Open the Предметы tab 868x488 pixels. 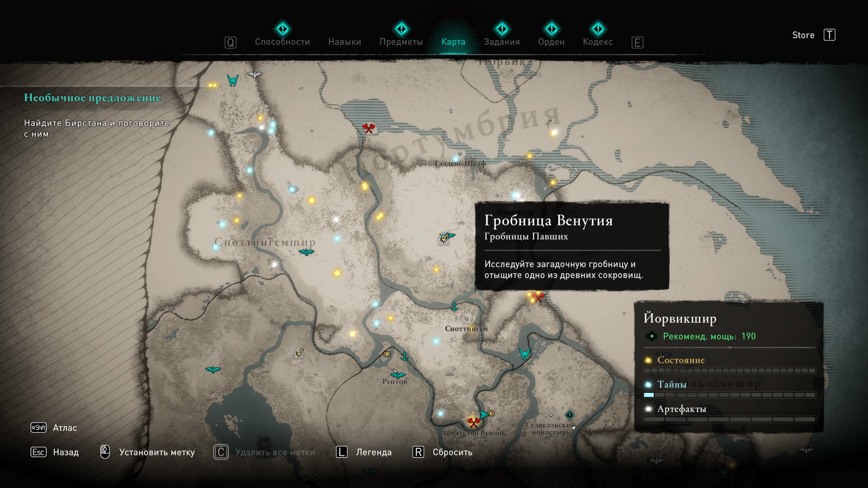click(x=401, y=42)
